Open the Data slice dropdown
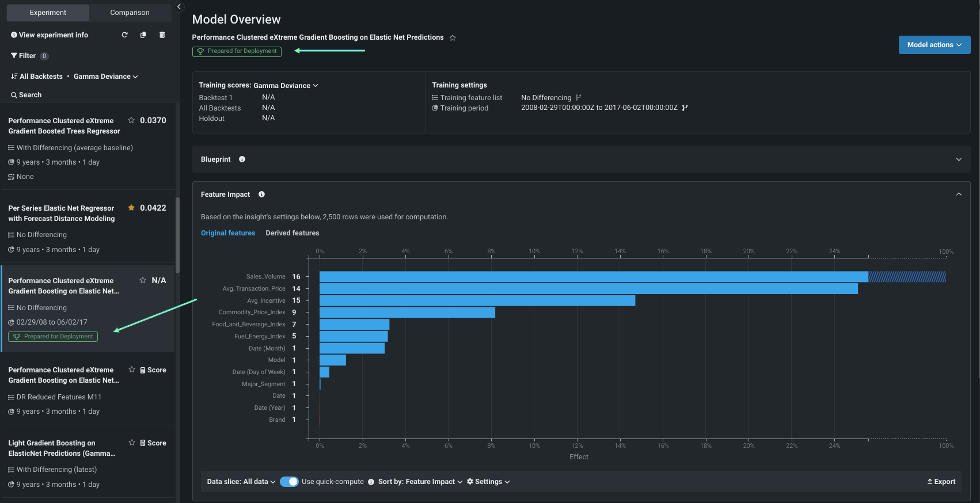Viewport: 980px width, 503px height. point(241,482)
